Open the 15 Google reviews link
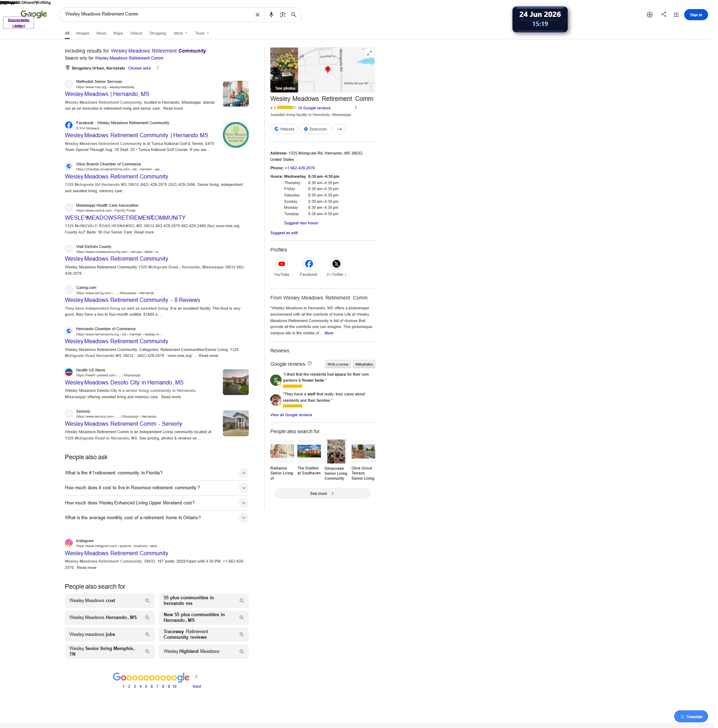The height and width of the screenshot is (728, 718). (314, 108)
